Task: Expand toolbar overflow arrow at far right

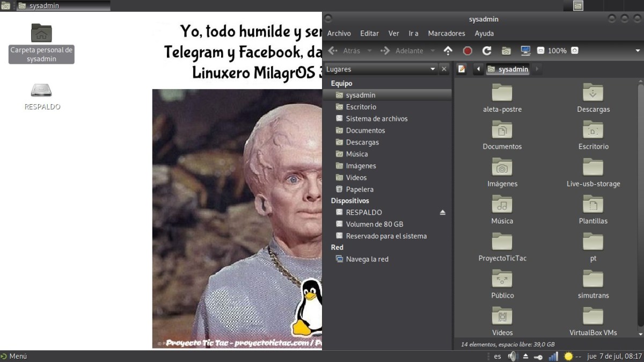Action: (638, 50)
